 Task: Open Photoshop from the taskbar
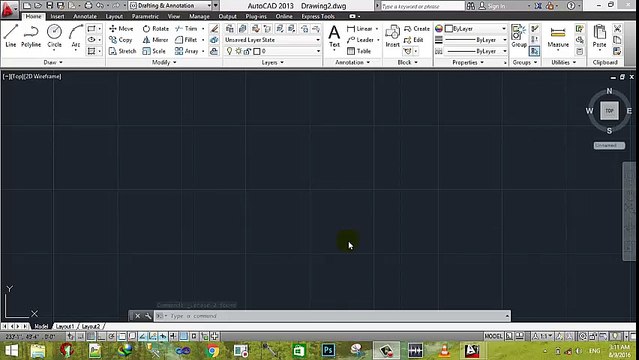tap(328, 351)
